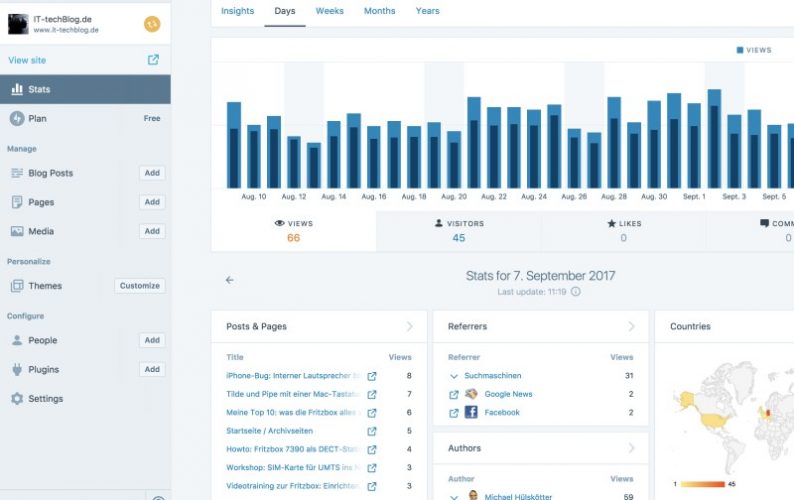Expand the Posts & Pages panel chevron

click(x=410, y=327)
